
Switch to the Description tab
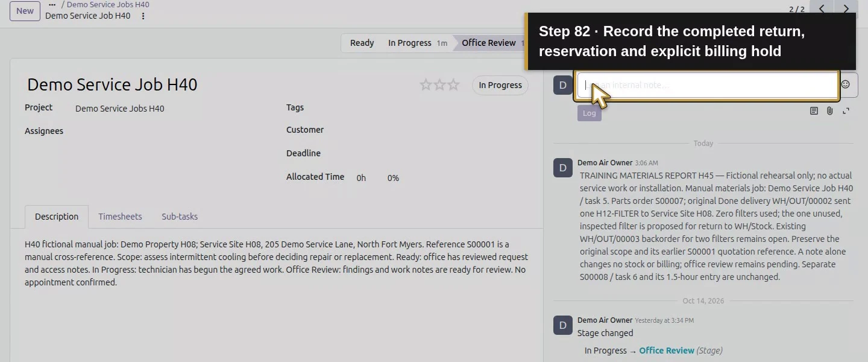[57, 217]
